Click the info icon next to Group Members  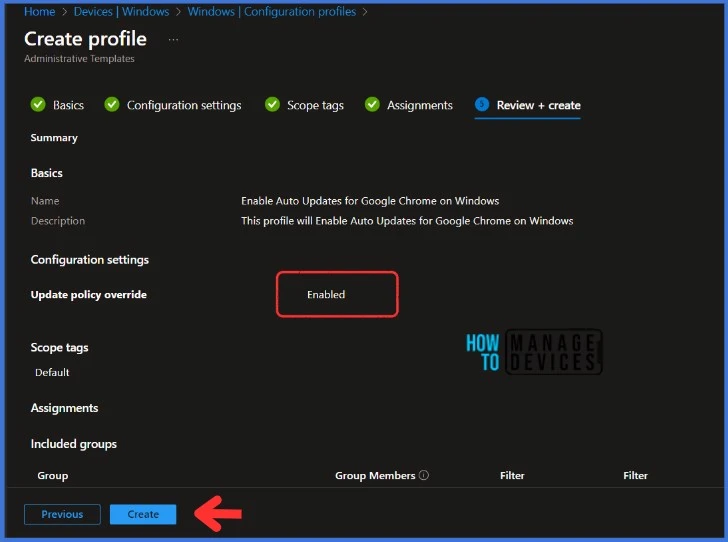424,475
